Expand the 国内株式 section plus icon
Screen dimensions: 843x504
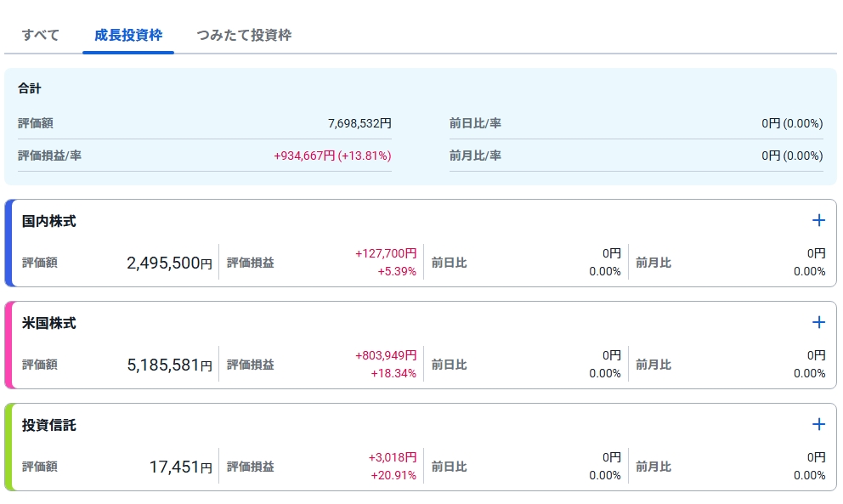coord(818,221)
